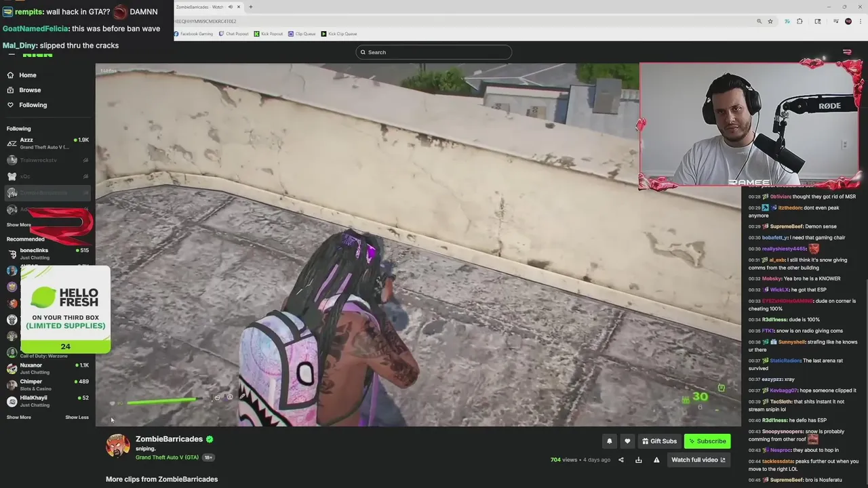Screen dimensions: 868x488
Task: Click the clip video player
Action: 418,245
